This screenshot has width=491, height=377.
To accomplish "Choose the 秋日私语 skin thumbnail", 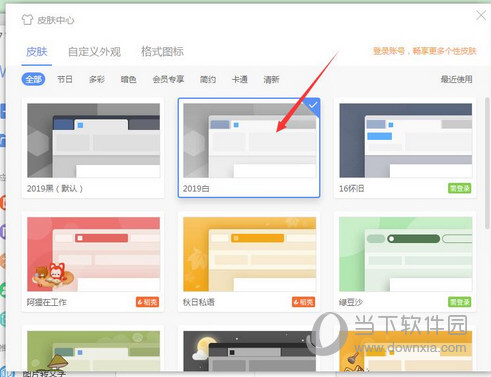I will click(x=249, y=254).
